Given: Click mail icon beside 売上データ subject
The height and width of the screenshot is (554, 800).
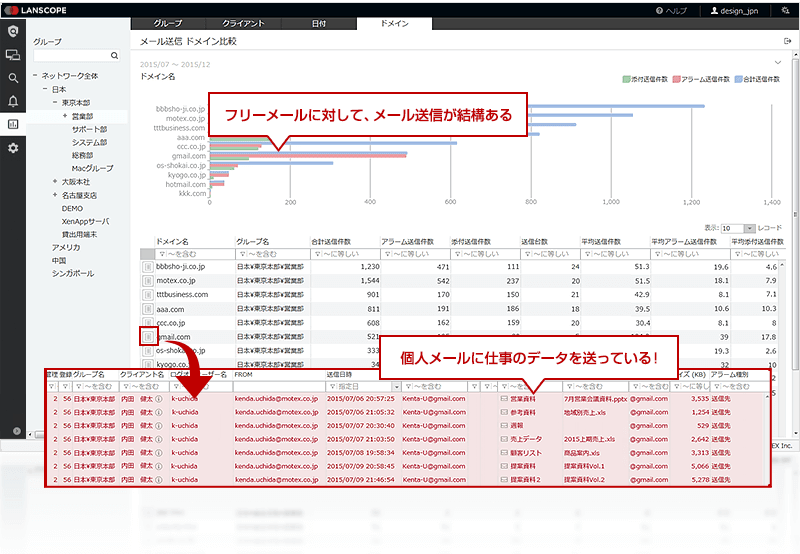Looking at the screenshot, I should coord(504,439).
